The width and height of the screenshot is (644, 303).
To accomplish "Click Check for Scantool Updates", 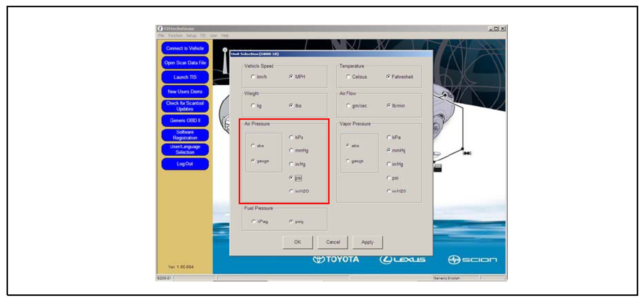I will click(x=185, y=106).
